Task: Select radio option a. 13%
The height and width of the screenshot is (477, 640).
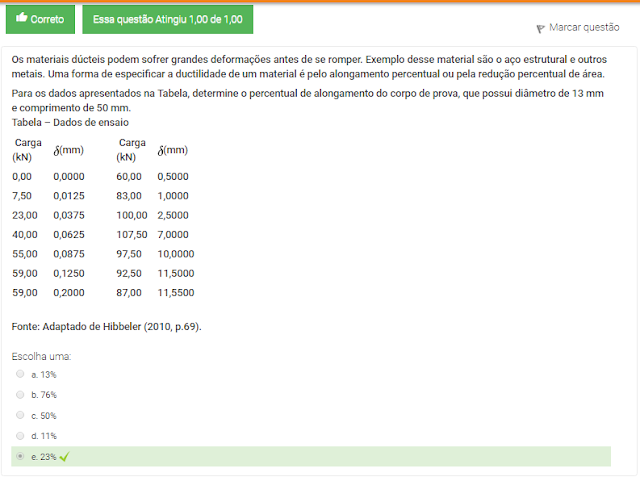Action: pyautogui.click(x=20, y=374)
